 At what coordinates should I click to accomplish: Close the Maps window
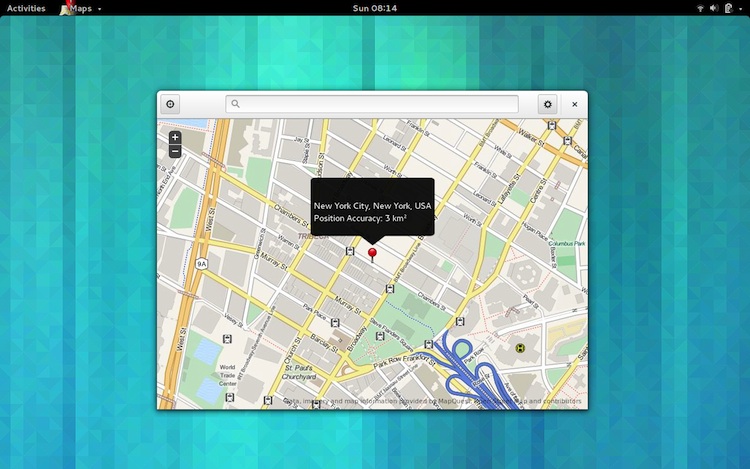point(574,104)
